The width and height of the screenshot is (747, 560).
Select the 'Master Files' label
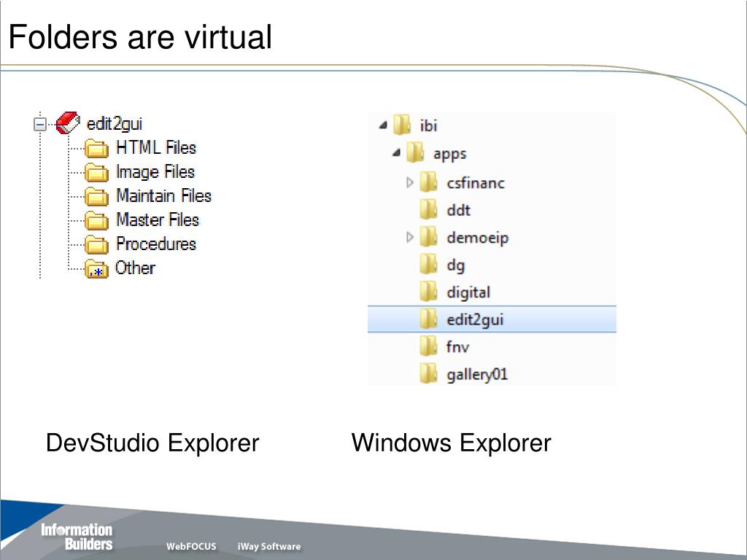(x=158, y=219)
